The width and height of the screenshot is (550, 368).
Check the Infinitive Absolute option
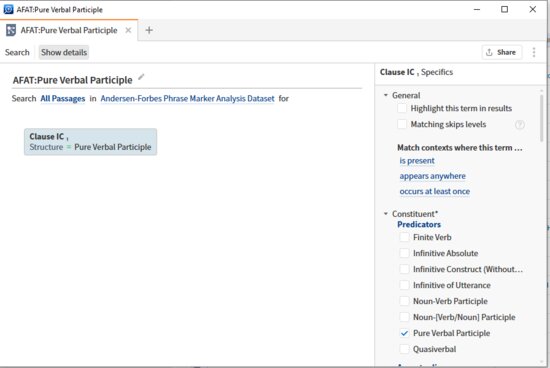click(404, 253)
